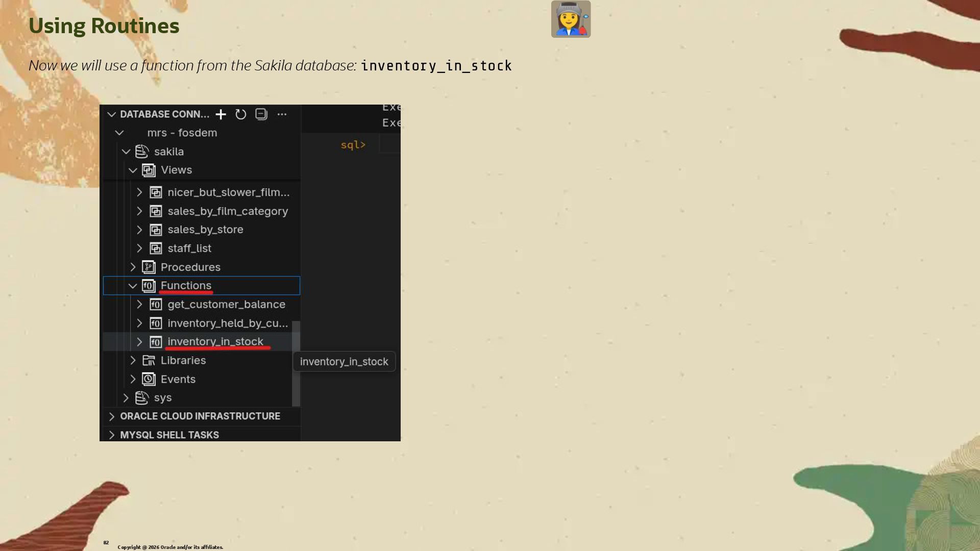
Task: Click the sidebar vertical scrollbar
Action: point(296,363)
